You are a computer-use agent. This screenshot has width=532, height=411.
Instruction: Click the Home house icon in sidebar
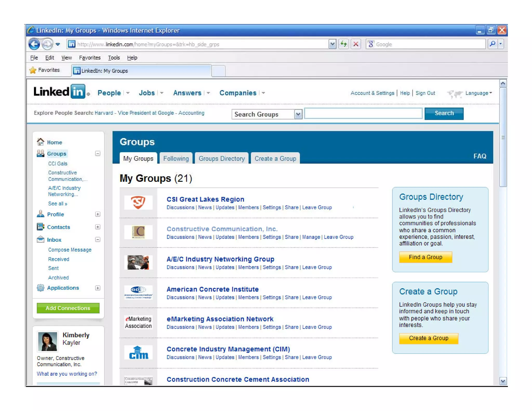coord(41,142)
